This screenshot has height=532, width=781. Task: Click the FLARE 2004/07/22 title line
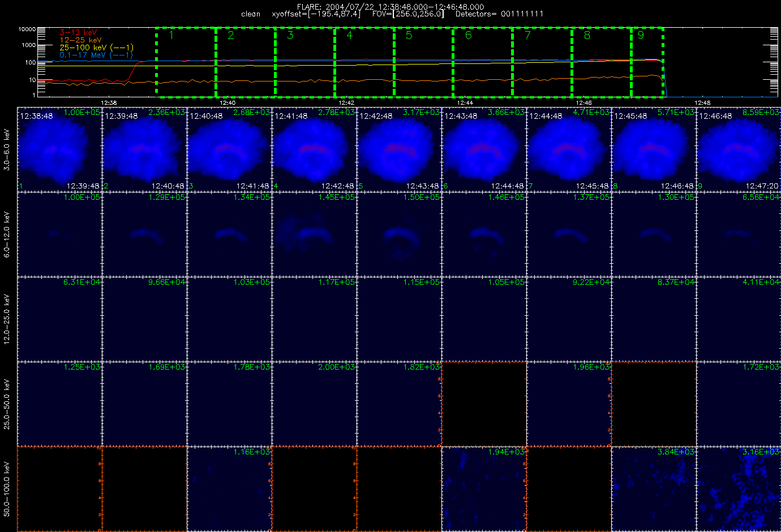(390, 6)
